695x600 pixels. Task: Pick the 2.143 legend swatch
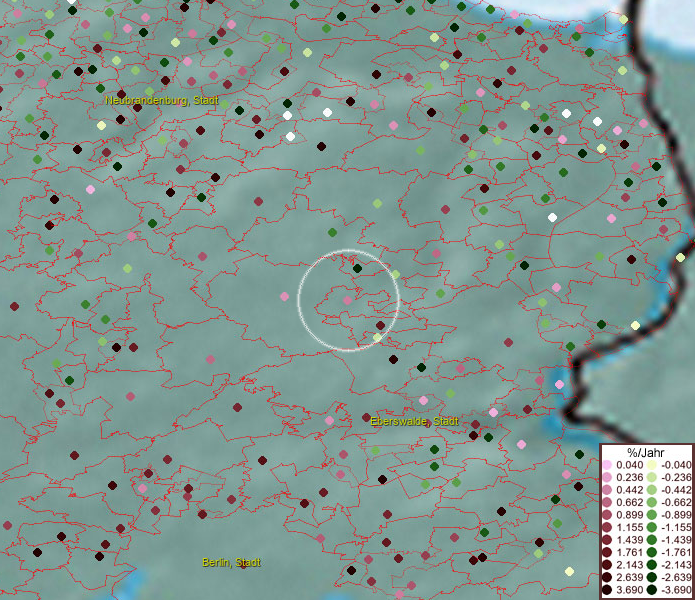607,565
